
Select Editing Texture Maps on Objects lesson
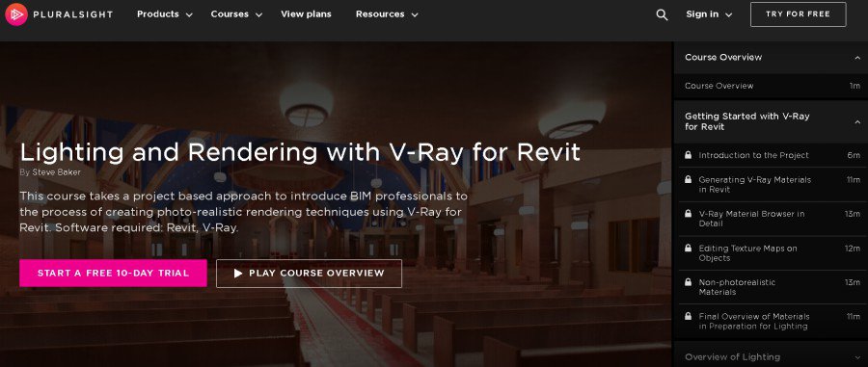click(771, 253)
